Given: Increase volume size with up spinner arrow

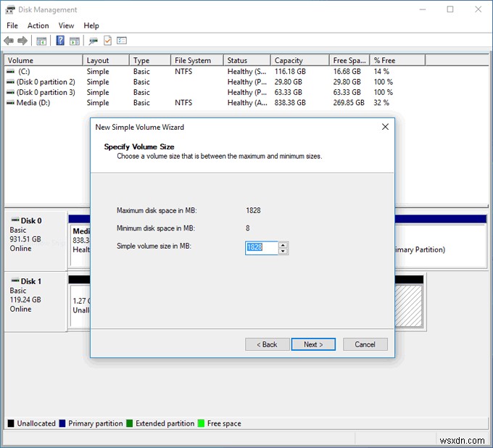Looking at the screenshot, I should coord(283,245).
